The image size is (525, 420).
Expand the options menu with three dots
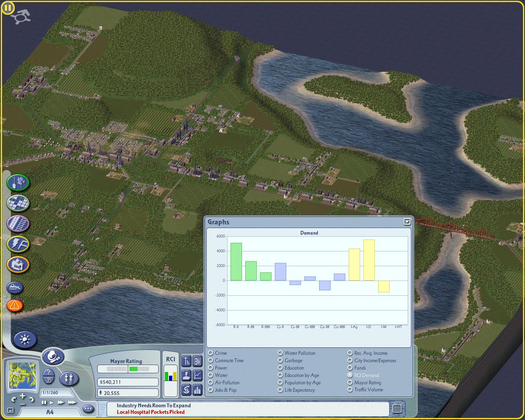click(x=88, y=409)
